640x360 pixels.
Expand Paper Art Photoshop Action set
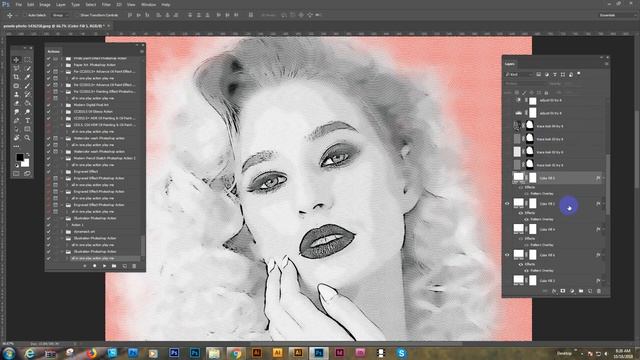pyautogui.click(x=62, y=65)
